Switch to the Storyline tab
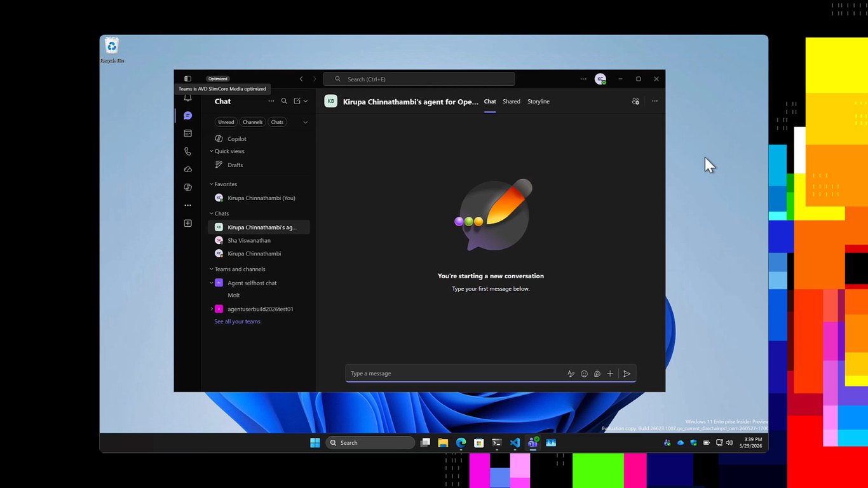The image size is (868, 488). pos(538,101)
